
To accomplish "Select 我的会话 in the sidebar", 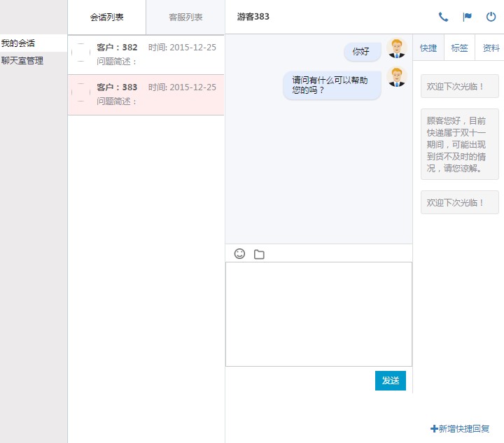I will tap(34, 43).
